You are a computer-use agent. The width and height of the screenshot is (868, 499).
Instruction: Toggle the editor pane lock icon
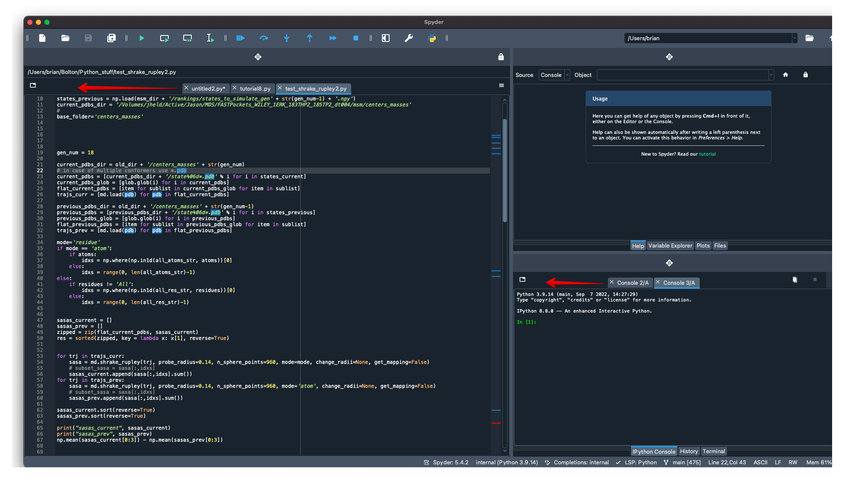pyautogui.click(x=501, y=57)
